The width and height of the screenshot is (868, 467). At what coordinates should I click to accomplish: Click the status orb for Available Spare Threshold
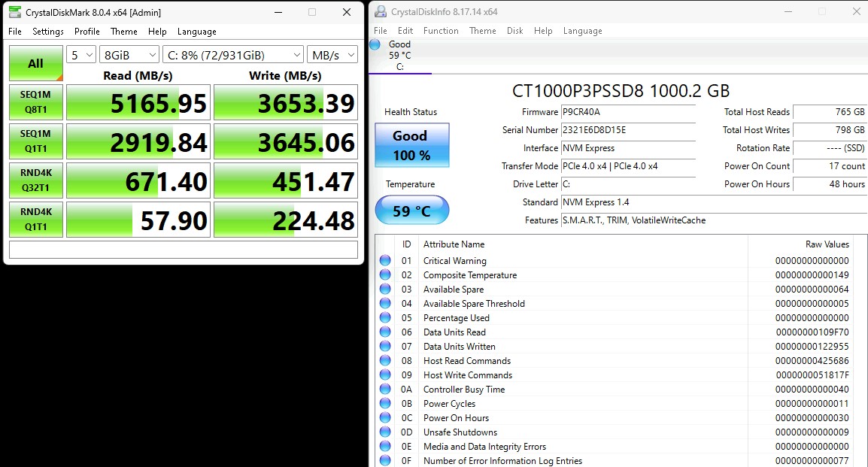(x=385, y=304)
